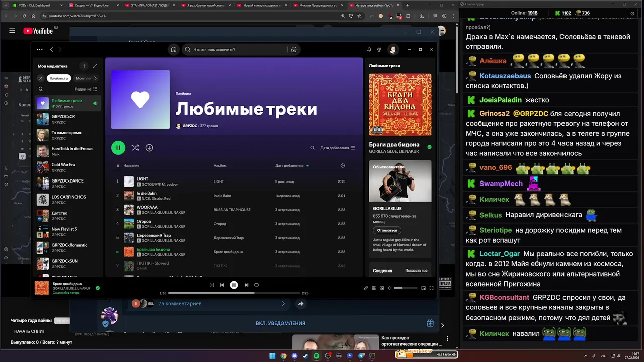Click Показать все in Сведения section
This screenshot has width=644, height=362.
pyautogui.click(x=416, y=270)
